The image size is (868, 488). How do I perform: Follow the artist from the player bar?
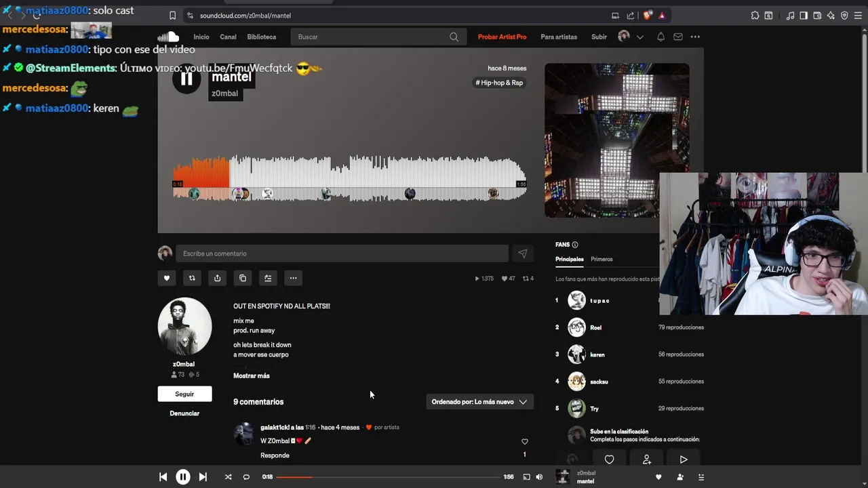pos(680,477)
